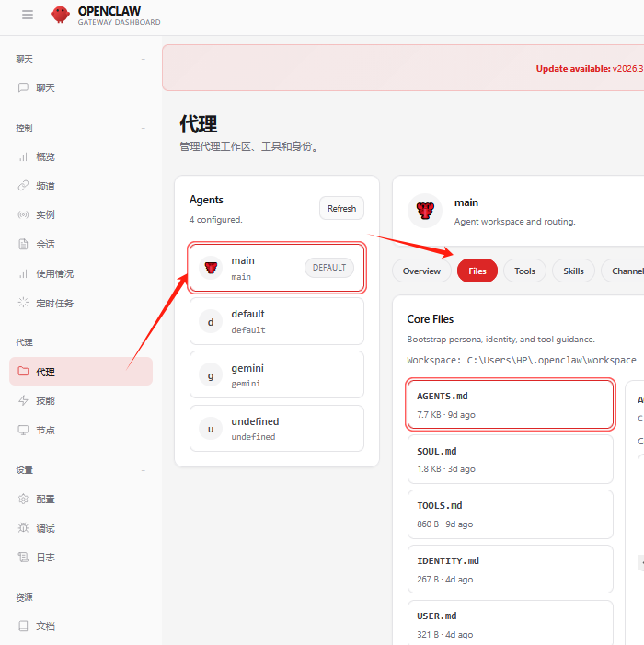
Task: Switch to the Skills tab
Action: pos(573,271)
